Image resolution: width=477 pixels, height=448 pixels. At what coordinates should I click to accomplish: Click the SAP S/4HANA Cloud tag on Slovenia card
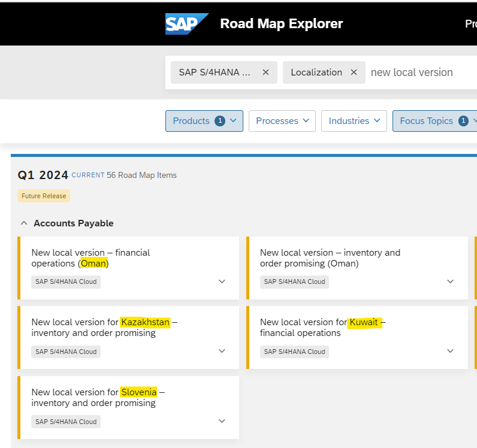click(66, 422)
